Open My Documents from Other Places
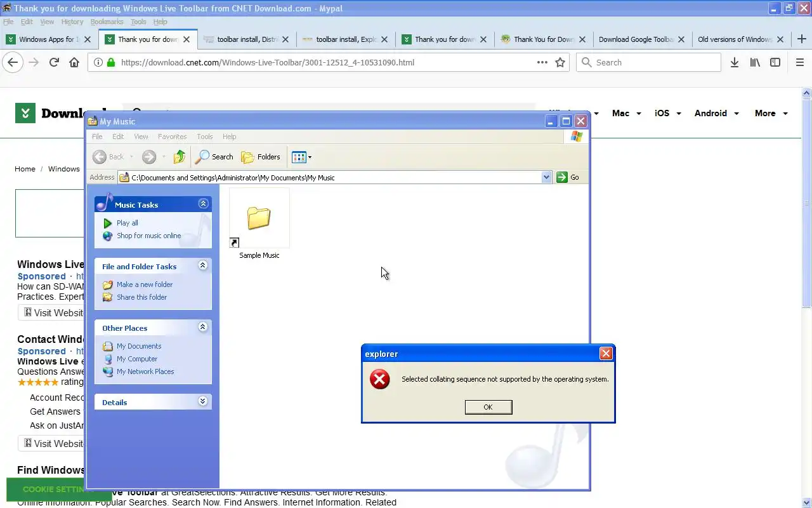This screenshot has width=812, height=508. coord(139,346)
